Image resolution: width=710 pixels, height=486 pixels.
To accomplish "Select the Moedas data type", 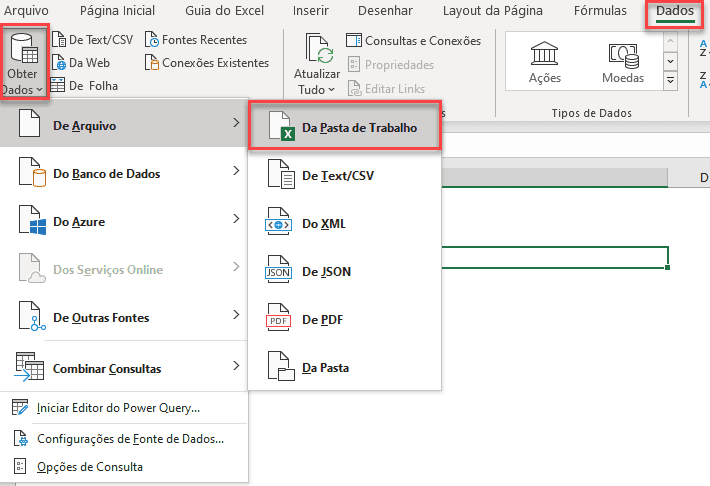I will (623, 62).
